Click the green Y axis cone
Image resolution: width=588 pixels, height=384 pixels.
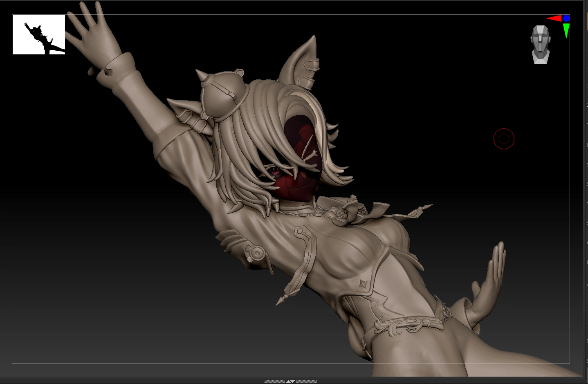click(566, 31)
